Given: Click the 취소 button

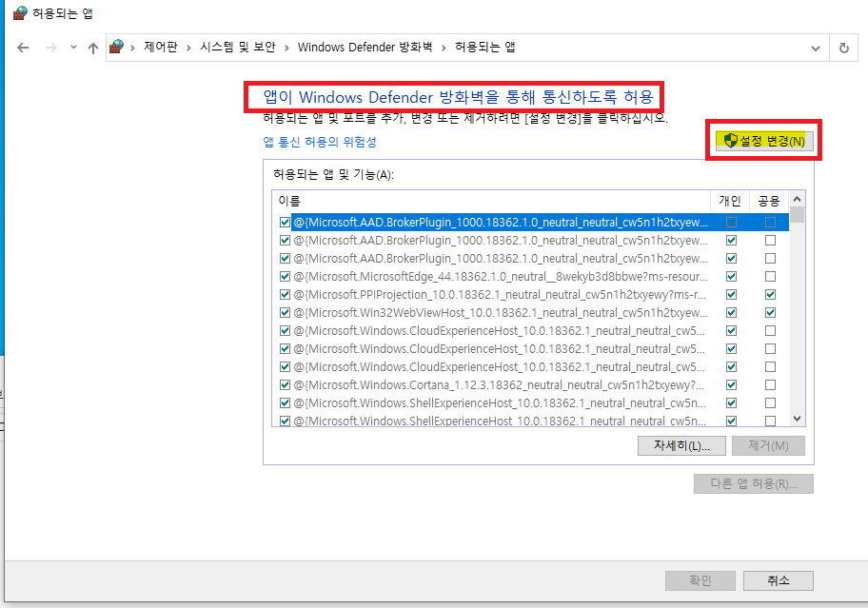Looking at the screenshot, I should pos(779,581).
